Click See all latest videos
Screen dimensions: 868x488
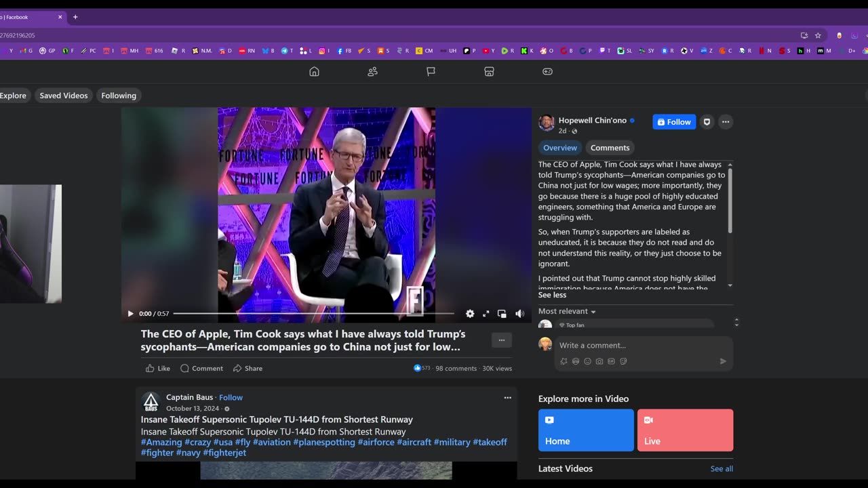click(x=722, y=469)
